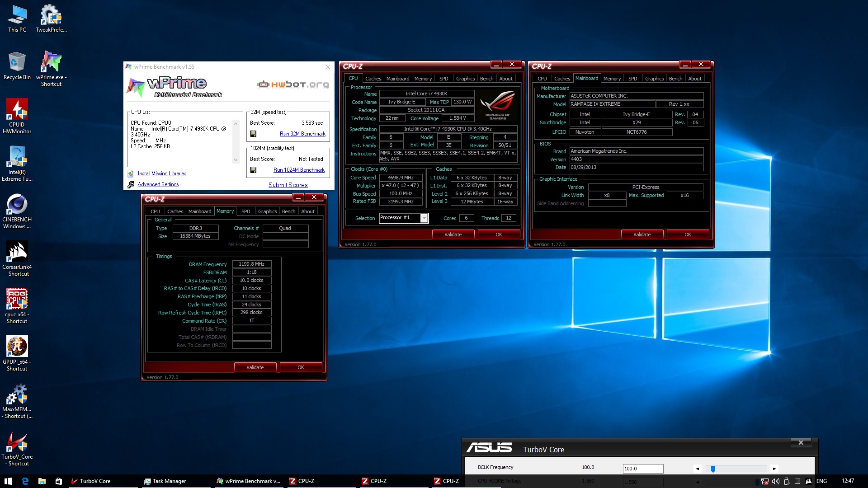
Task: Click BCLK slider right increment arrow
Action: 774,469
